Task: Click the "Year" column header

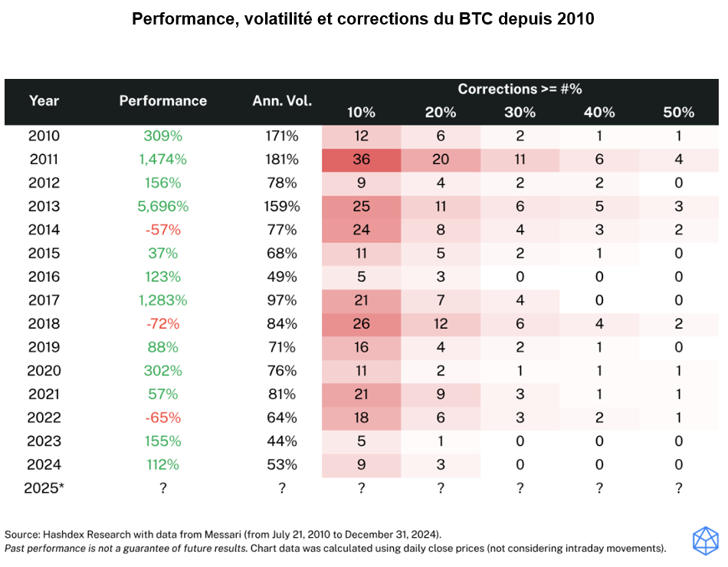Action: click(44, 100)
